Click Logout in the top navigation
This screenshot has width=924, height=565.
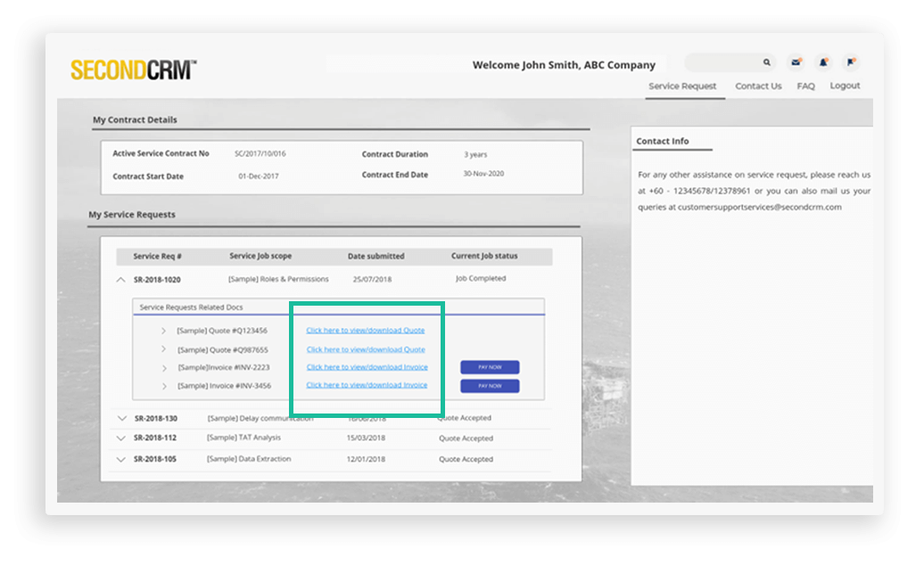845,86
